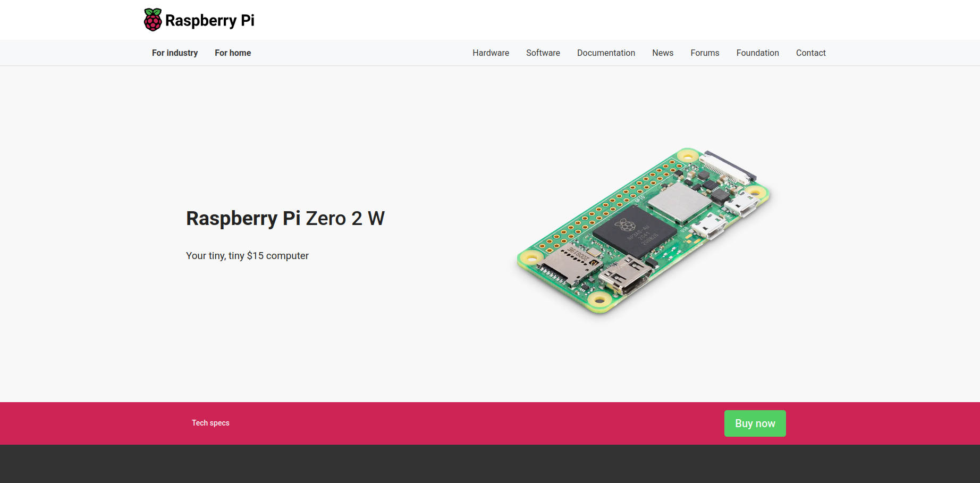Switch to the For home tab

(232, 53)
